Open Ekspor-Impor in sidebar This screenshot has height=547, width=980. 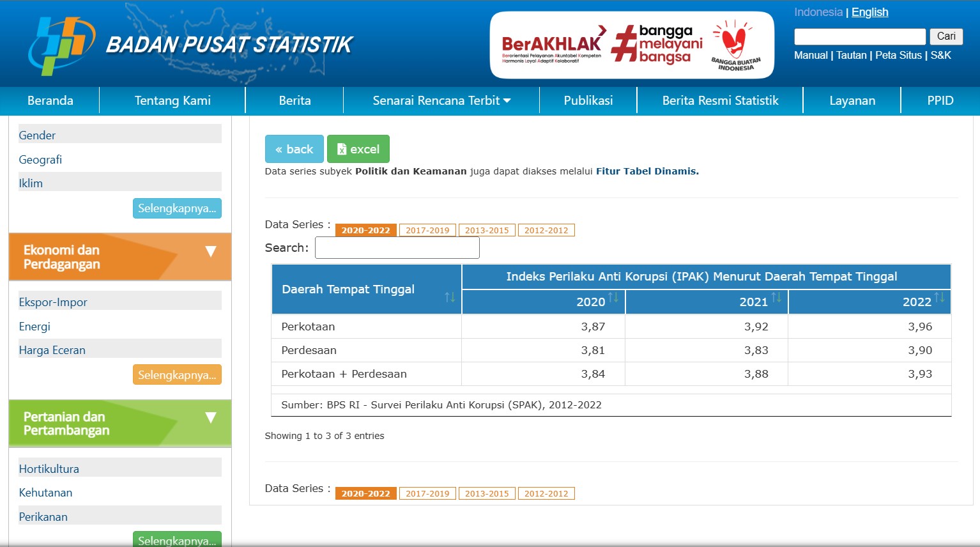point(53,302)
